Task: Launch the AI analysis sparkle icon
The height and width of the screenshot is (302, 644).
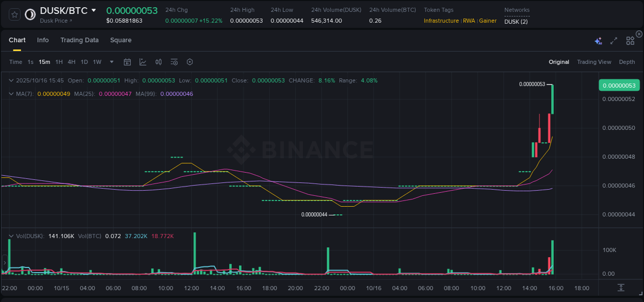Action: coord(598,40)
